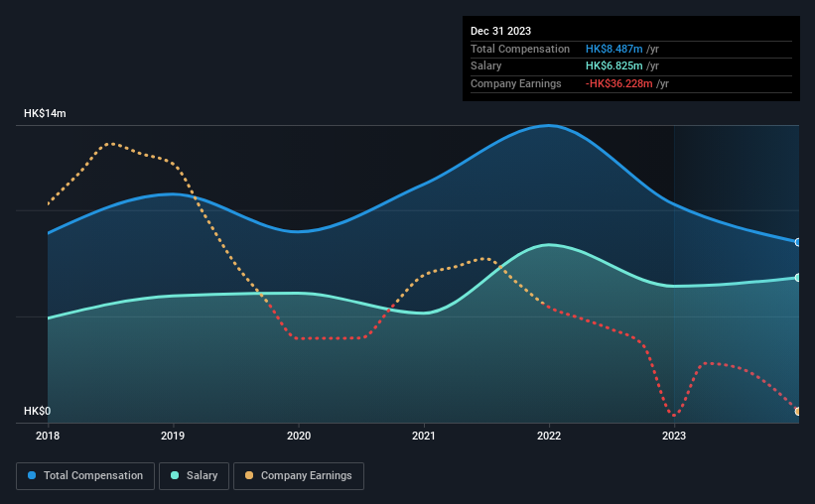Viewport: 815px width, 504px height.
Task: Click the Total Compensation end data point marker
Action: pos(797,242)
